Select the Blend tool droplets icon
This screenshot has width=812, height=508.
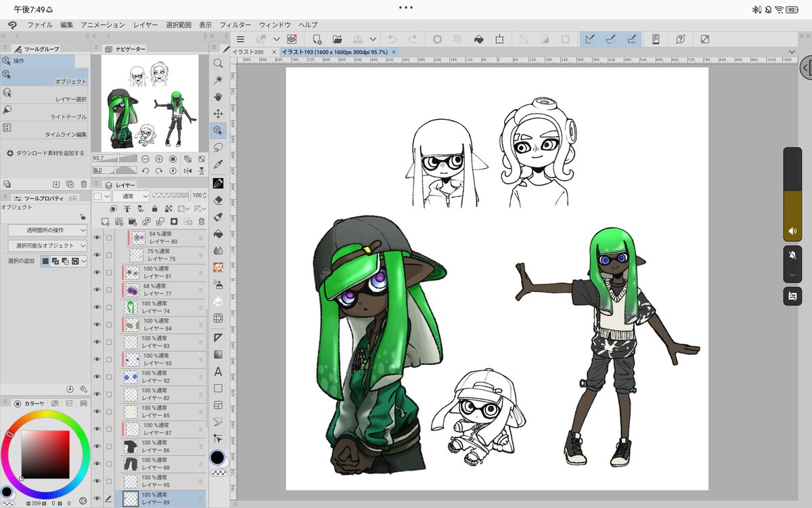tap(218, 251)
